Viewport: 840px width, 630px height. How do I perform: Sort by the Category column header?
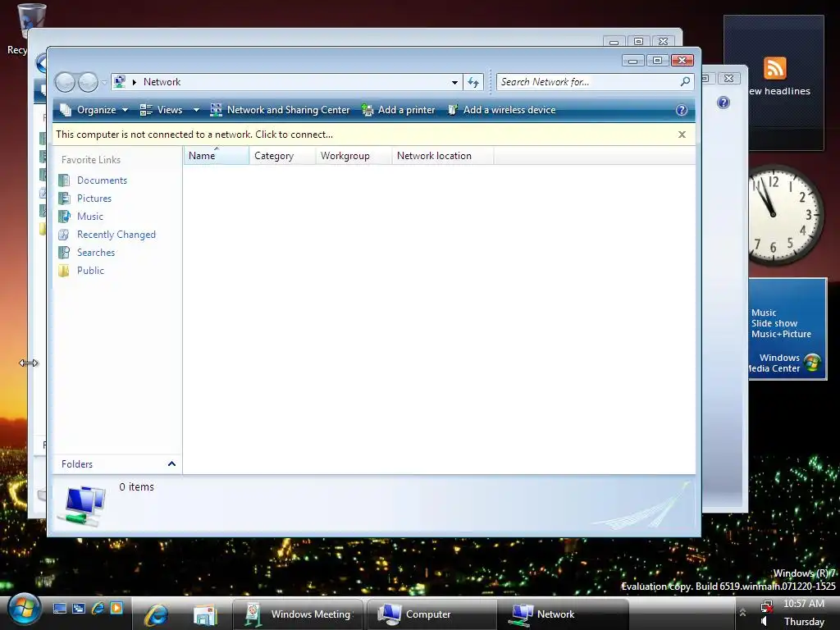(x=282, y=155)
